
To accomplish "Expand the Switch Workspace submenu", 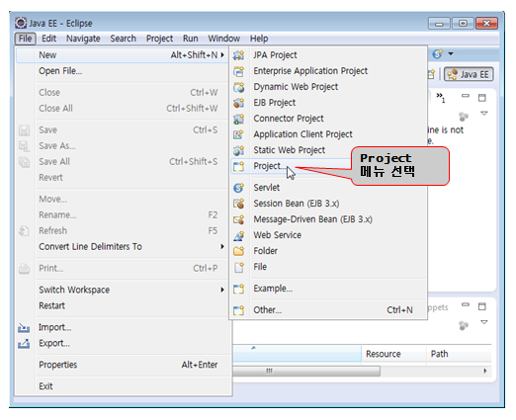I will tap(222, 290).
